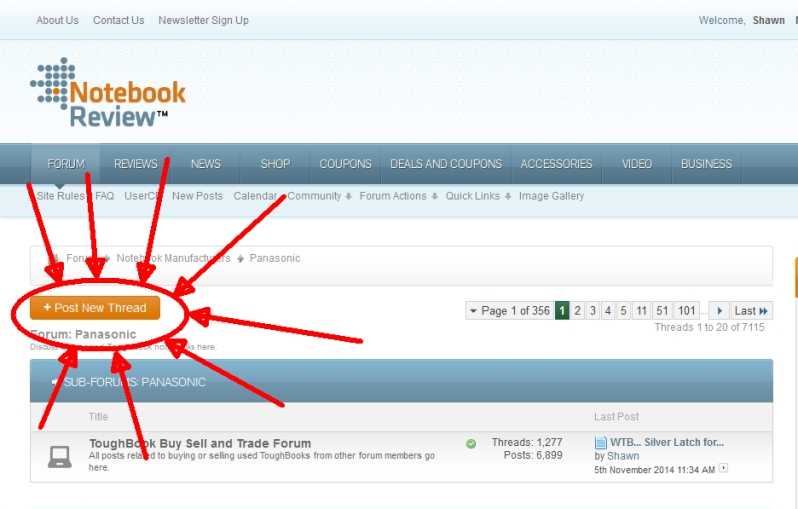Go to last post arrow icon
798x509 pixels.
[x=723, y=468]
